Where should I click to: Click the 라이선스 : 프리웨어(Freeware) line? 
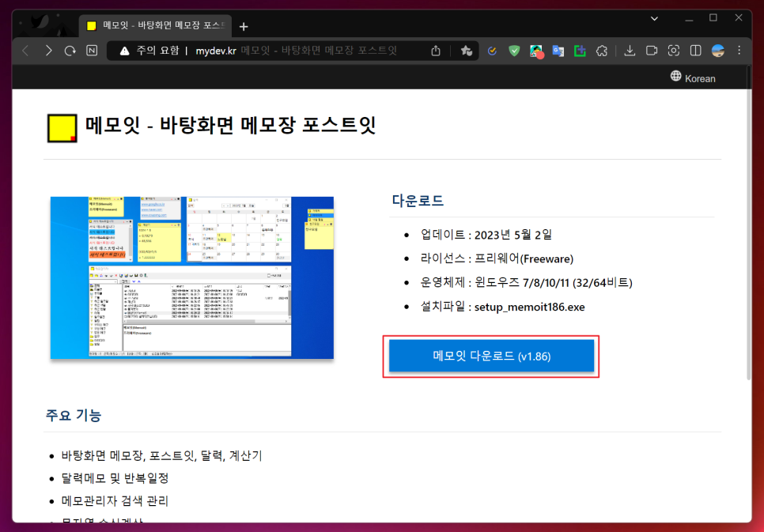pyautogui.click(x=497, y=258)
